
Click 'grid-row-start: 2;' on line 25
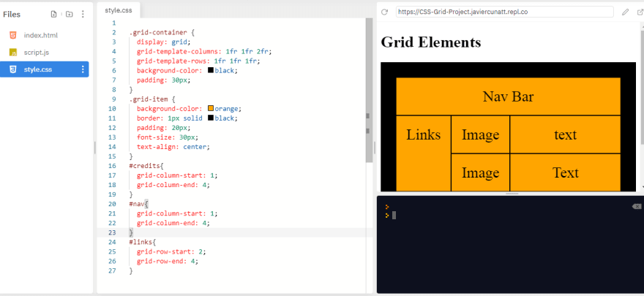171,251
